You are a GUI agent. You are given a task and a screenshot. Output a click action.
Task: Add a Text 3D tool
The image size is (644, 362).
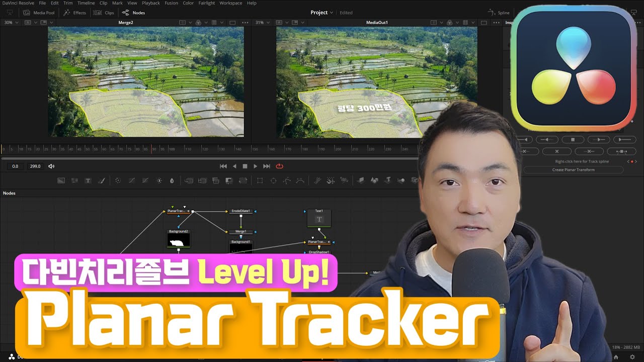pos(388,180)
